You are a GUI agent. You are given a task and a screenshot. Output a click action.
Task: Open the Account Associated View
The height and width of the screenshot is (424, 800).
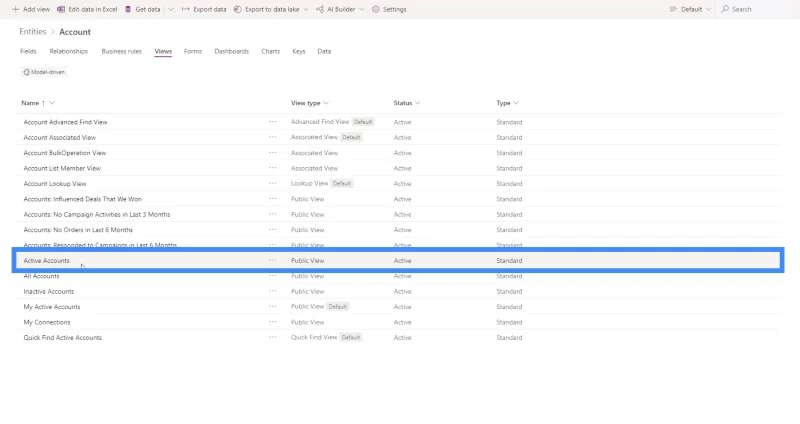click(60, 137)
